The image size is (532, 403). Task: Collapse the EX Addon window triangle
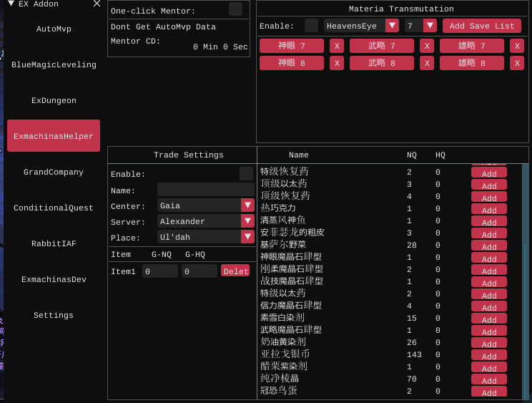pyautogui.click(x=11, y=4)
